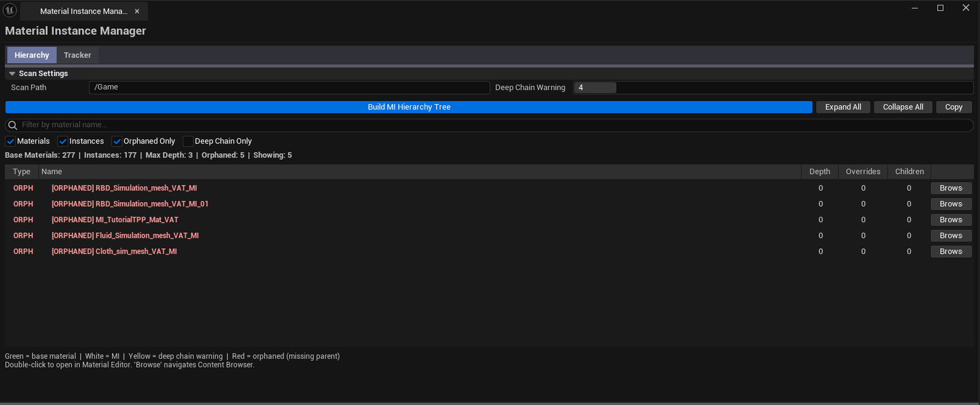The height and width of the screenshot is (405, 980).
Task: Click the Collapse All button
Action: click(x=903, y=107)
